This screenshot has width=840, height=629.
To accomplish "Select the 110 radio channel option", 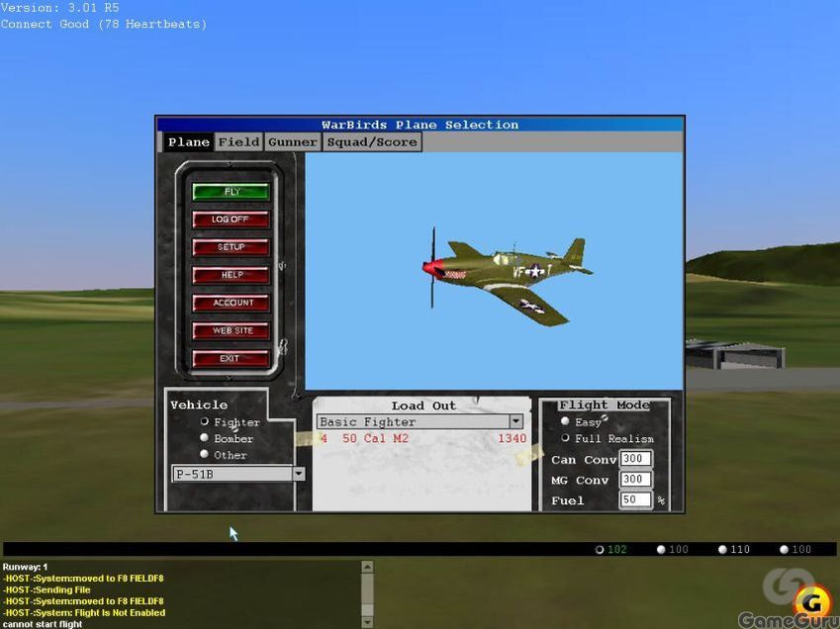I will pyautogui.click(x=722, y=550).
